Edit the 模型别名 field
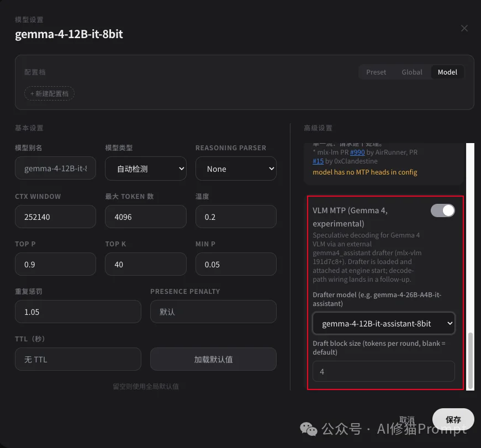 [56, 168]
